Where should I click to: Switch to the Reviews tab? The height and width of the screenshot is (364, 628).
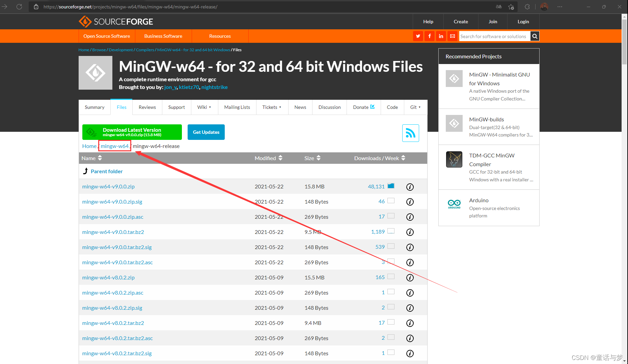pos(147,107)
